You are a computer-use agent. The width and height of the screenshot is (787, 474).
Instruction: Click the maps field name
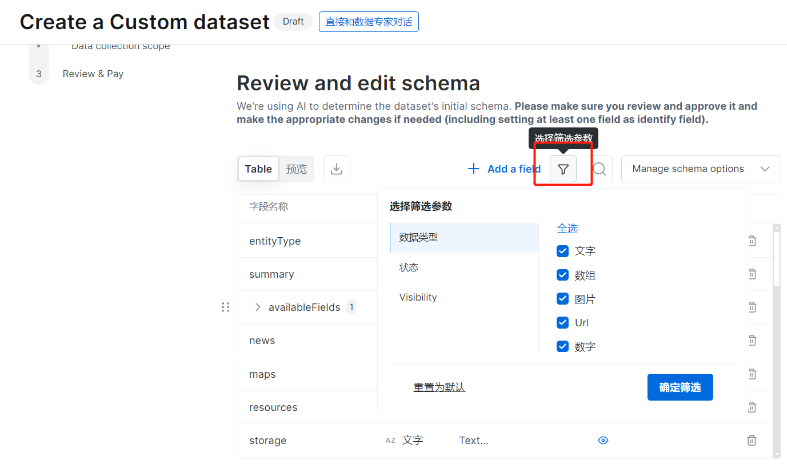click(263, 374)
